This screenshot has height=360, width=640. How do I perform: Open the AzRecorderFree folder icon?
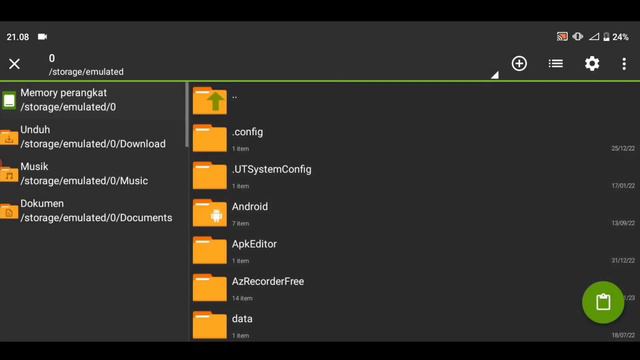tap(210, 287)
